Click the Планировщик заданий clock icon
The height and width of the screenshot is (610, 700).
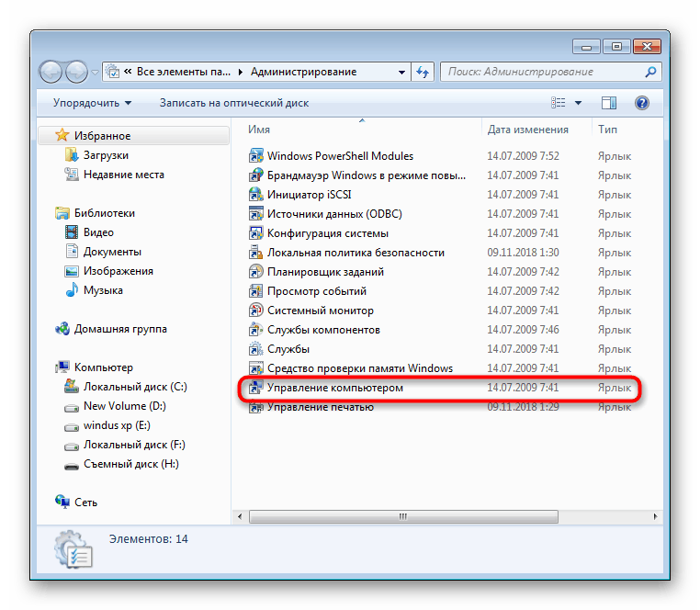[x=255, y=272]
